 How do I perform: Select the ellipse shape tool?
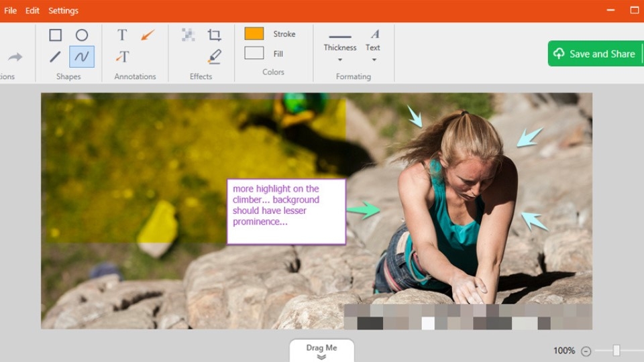pyautogui.click(x=82, y=35)
